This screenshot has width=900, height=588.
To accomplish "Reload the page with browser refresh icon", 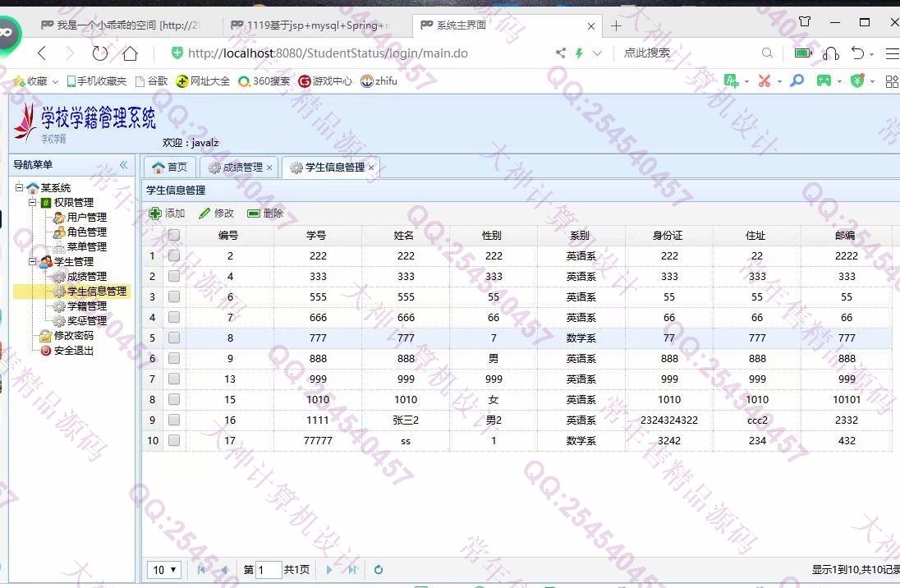I will point(100,53).
